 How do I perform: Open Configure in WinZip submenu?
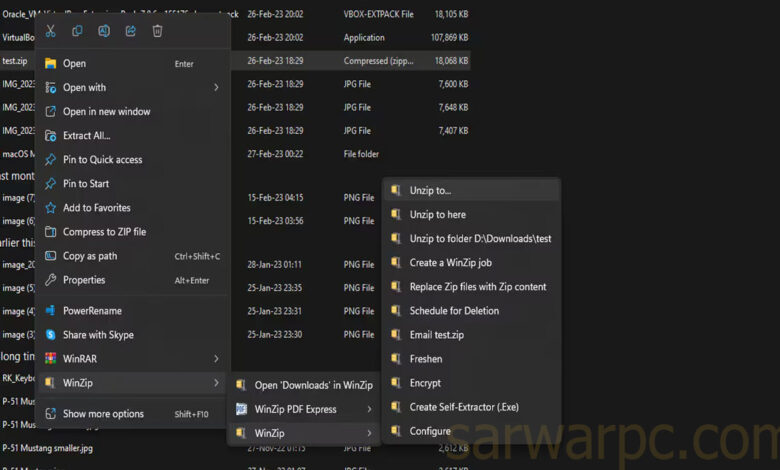pyautogui.click(x=472, y=431)
